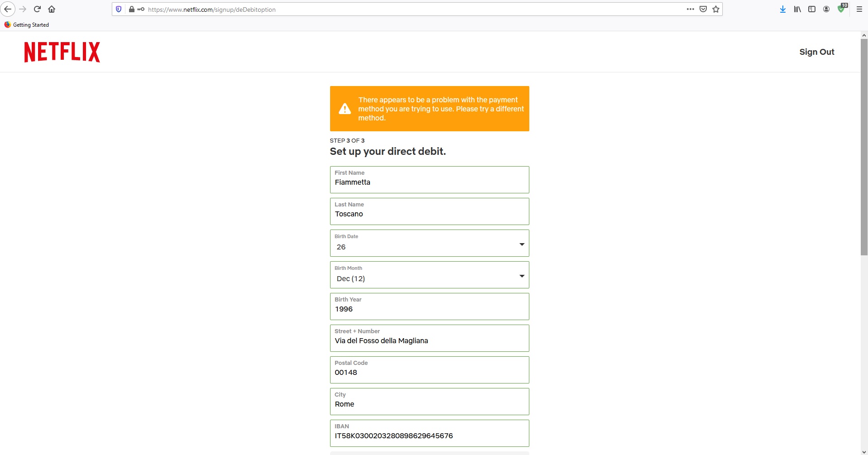Click the browser back arrow button
The height and width of the screenshot is (455, 868).
(x=8, y=9)
